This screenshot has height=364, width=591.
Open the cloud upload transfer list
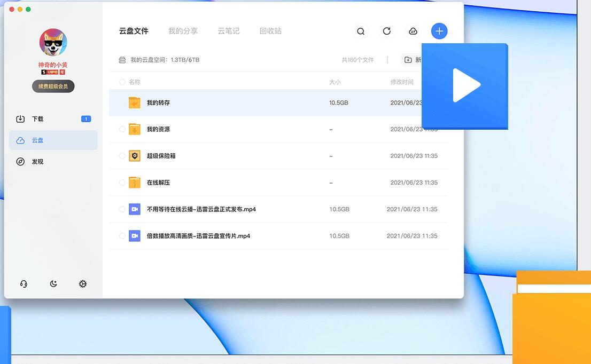[413, 31]
